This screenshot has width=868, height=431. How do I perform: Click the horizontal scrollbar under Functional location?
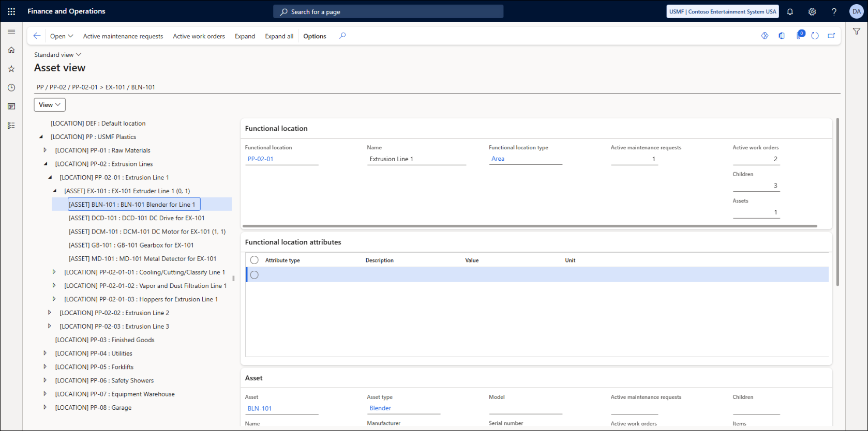(x=529, y=226)
